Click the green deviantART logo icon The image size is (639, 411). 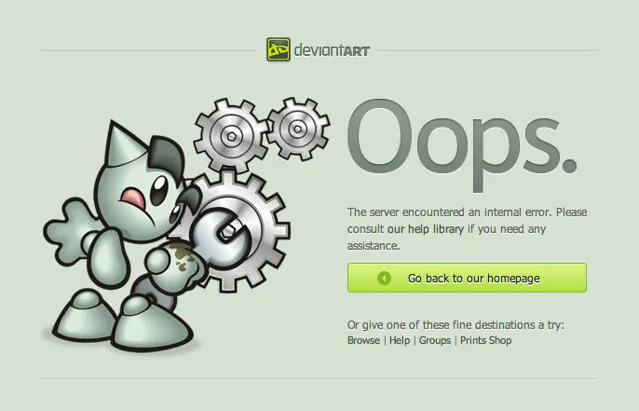pyautogui.click(x=278, y=49)
